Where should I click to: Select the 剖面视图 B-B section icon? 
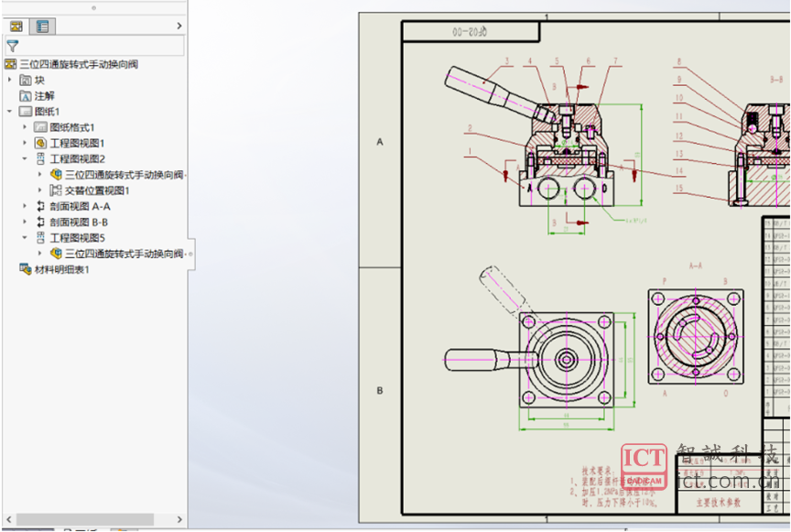tap(40, 223)
